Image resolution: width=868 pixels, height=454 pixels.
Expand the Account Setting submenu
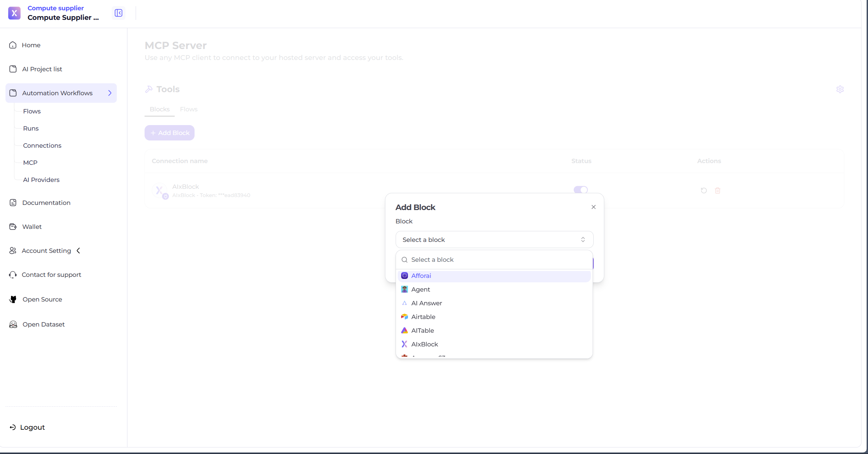[78, 251]
